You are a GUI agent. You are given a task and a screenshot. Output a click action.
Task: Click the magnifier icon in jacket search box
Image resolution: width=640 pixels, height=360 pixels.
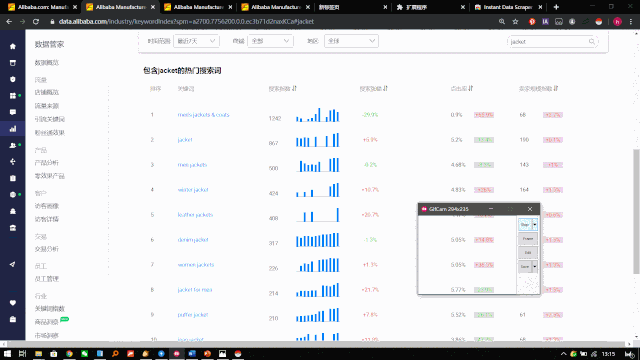[x=591, y=41]
